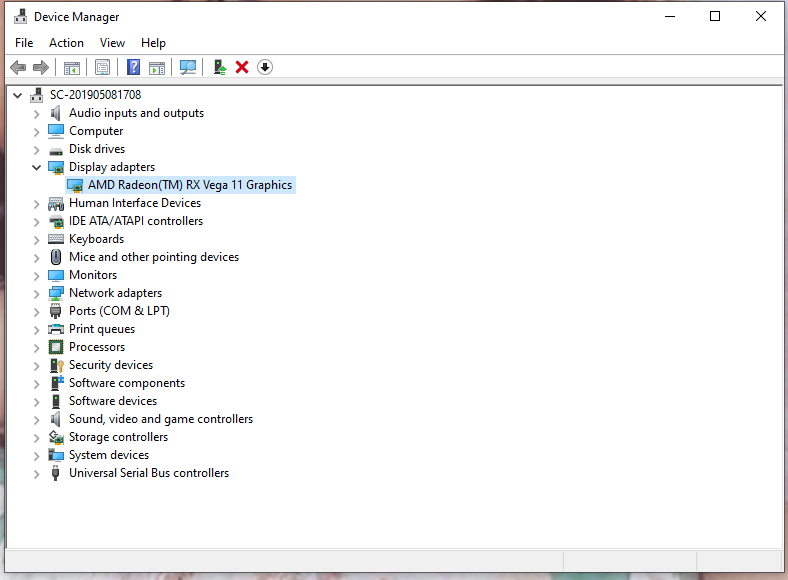Open the Help menu

[153, 43]
